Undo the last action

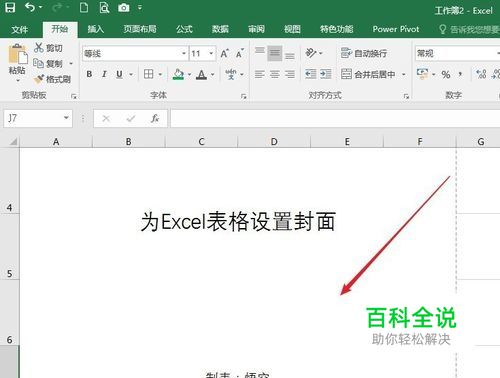pyautogui.click(x=30, y=7)
